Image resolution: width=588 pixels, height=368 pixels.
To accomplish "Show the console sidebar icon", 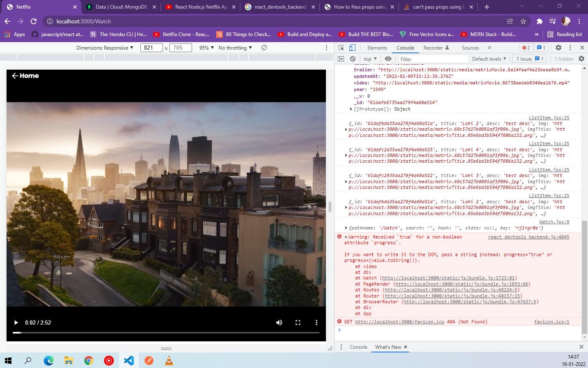I will pyautogui.click(x=341, y=59).
